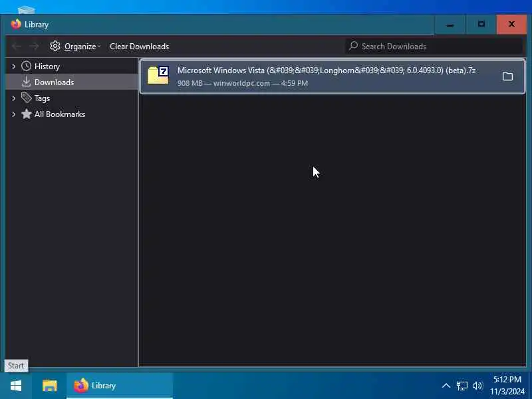This screenshot has width=532, height=399.
Task: Focus the Search Downloads field
Action: [434, 46]
